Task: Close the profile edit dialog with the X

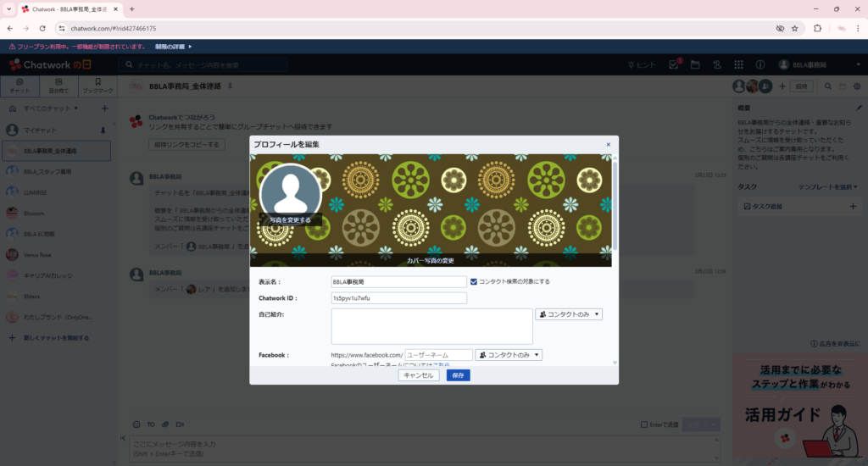Action: point(608,145)
